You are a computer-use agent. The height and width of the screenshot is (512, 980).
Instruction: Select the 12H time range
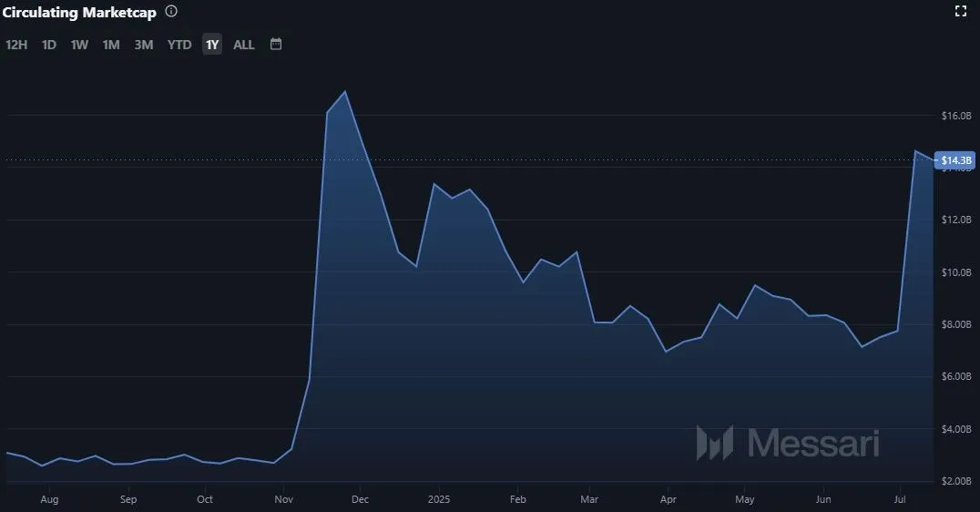pyautogui.click(x=16, y=45)
